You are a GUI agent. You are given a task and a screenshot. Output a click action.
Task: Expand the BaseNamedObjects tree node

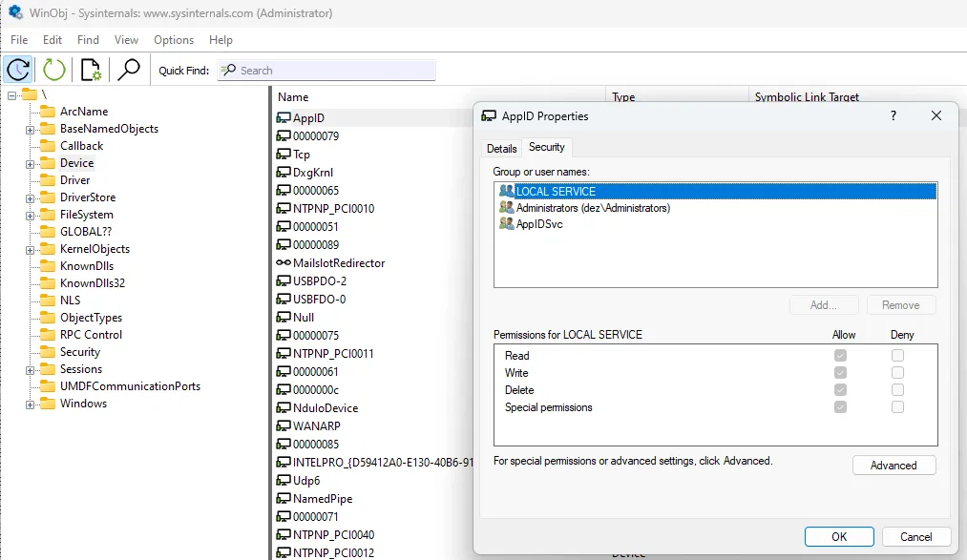[30, 129]
